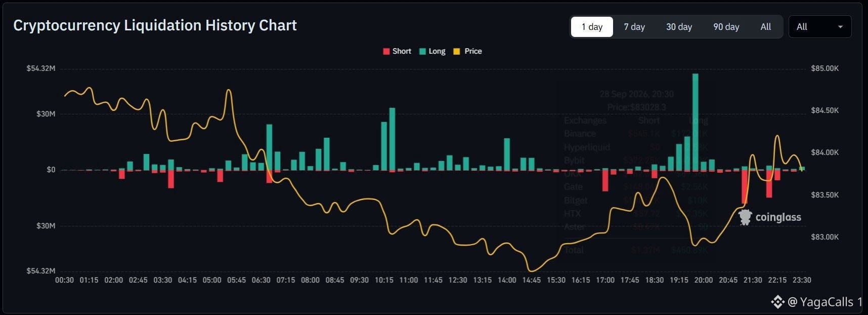Toggle the Long series legend

[x=432, y=51]
